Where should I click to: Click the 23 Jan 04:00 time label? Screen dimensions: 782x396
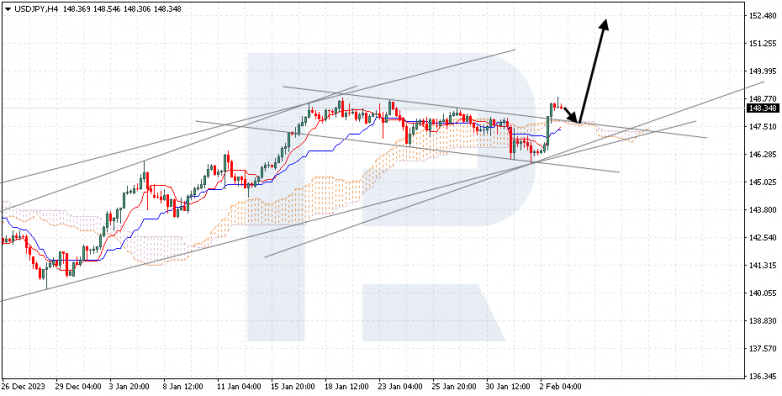coord(399,387)
